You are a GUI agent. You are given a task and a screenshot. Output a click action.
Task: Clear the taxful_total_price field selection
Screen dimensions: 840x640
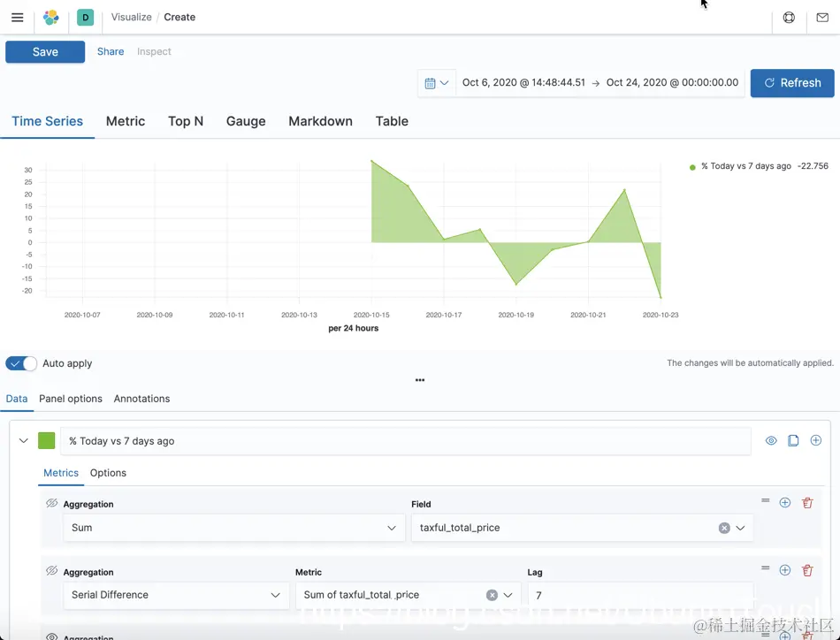[724, 528]
